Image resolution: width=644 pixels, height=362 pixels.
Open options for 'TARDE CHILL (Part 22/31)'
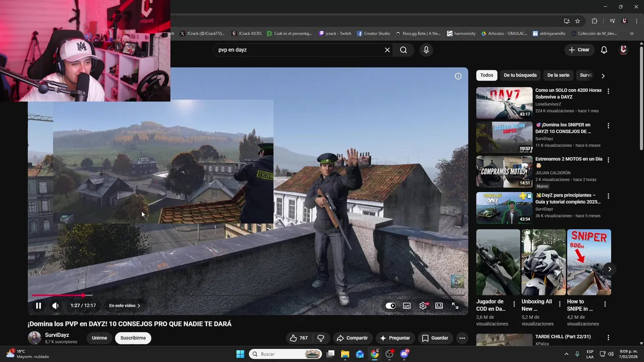click(608, 338)
